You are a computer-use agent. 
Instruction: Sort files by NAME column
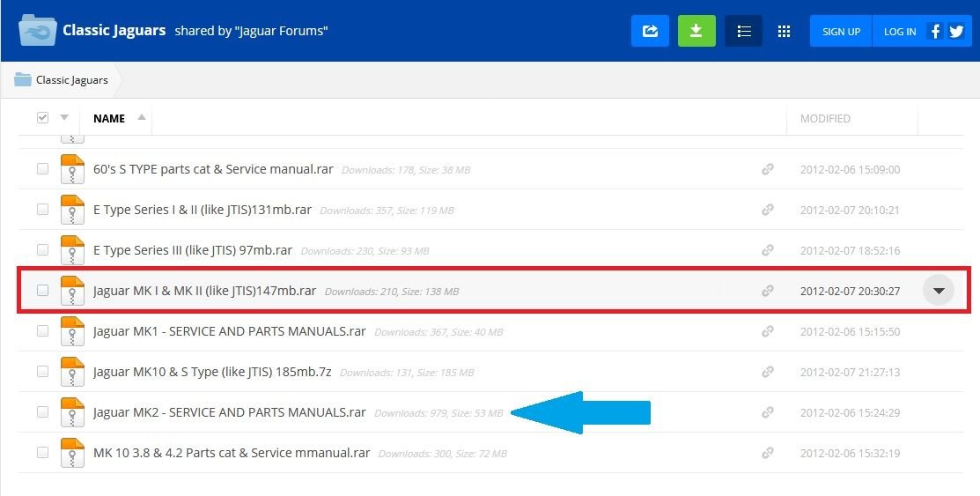point(109,118)
